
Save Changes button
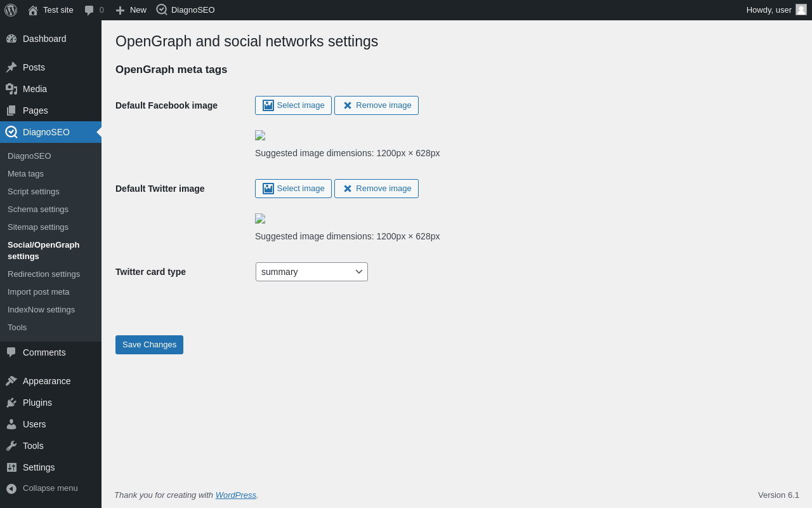[x=149, y=345]
